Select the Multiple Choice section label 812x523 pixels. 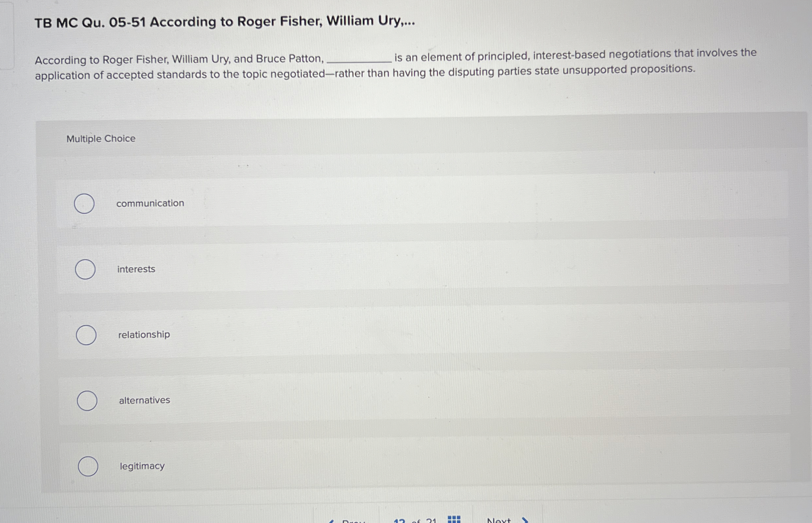[x=101, y=138]
